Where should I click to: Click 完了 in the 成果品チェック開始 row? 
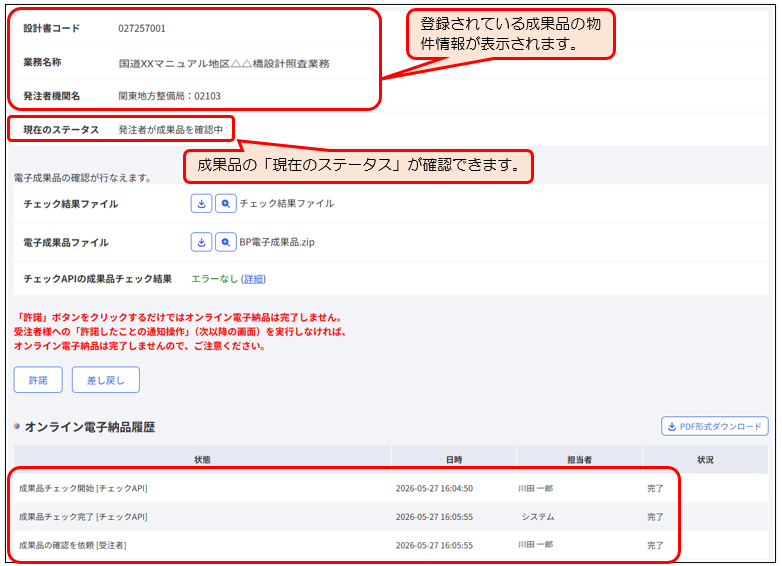655,488
